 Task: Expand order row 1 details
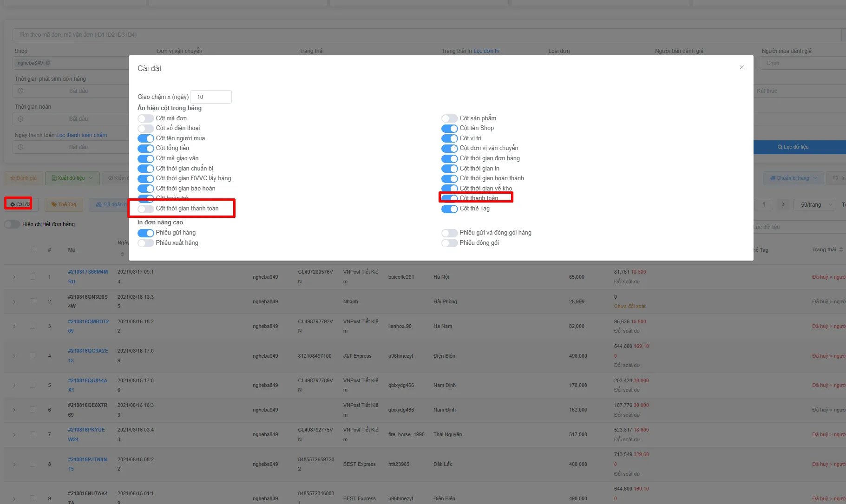[14, 277]
